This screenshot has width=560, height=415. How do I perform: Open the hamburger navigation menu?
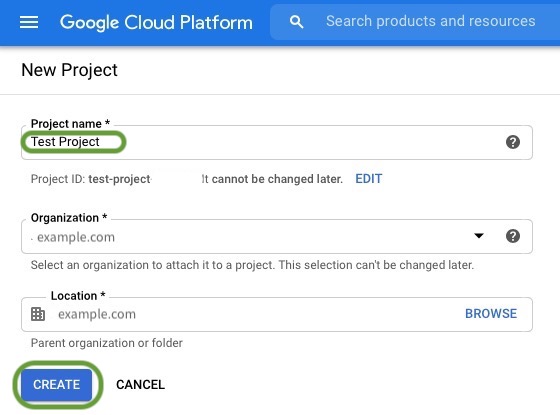(29, 22)
